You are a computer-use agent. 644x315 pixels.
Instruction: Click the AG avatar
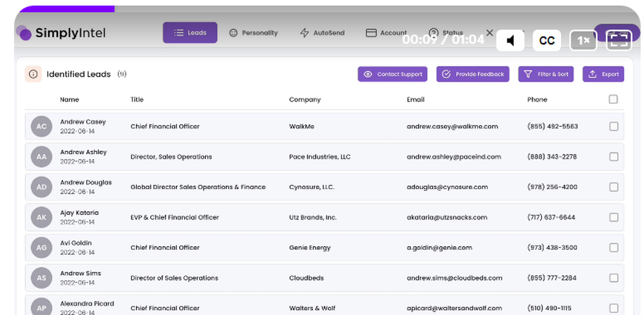[x=41, y=247]
